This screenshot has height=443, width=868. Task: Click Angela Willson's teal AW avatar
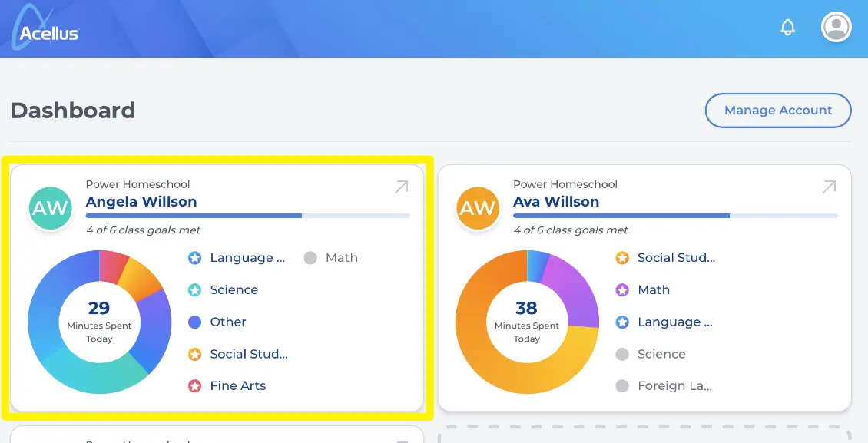tap(51, 208)
